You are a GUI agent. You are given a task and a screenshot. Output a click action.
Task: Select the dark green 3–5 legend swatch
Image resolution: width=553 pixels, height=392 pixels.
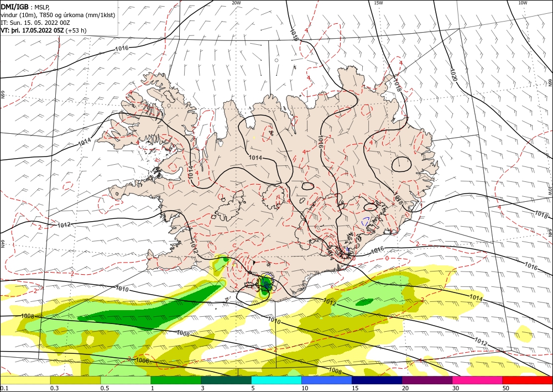tap(226, 380)
